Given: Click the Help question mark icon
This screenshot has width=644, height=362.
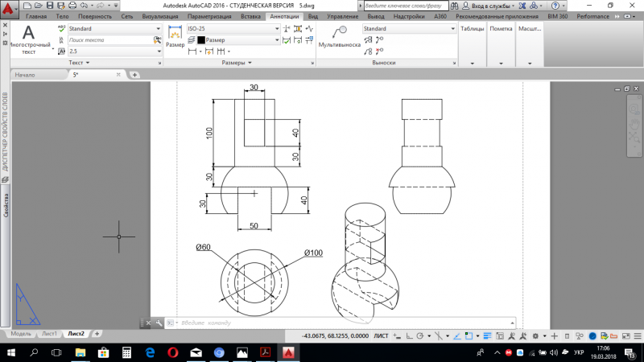Looking at the screenshot, I should coord(555,6).
